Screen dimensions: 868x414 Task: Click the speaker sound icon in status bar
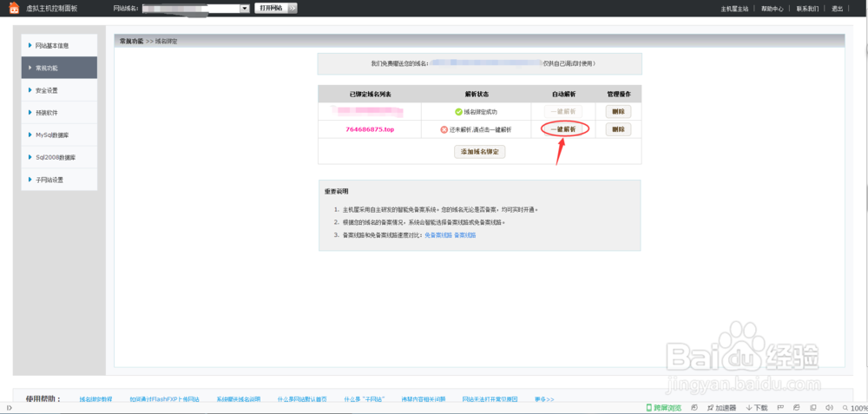click(x=827, y=408)
